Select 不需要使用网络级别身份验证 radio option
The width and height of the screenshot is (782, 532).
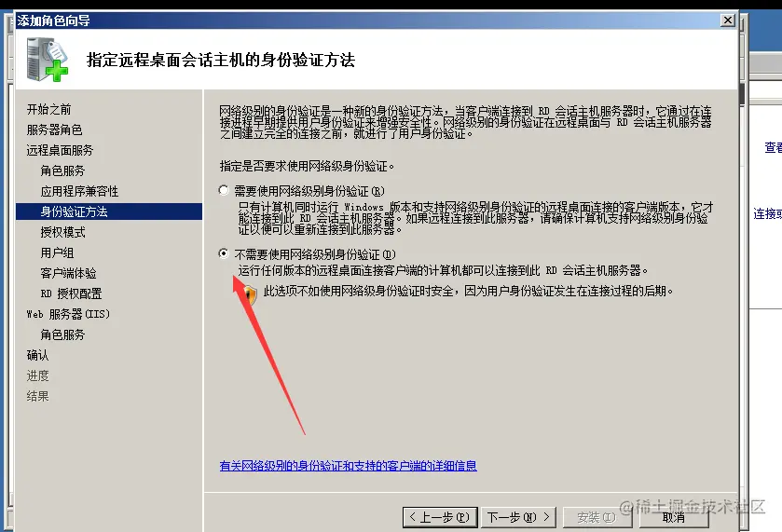click(224, 253)
